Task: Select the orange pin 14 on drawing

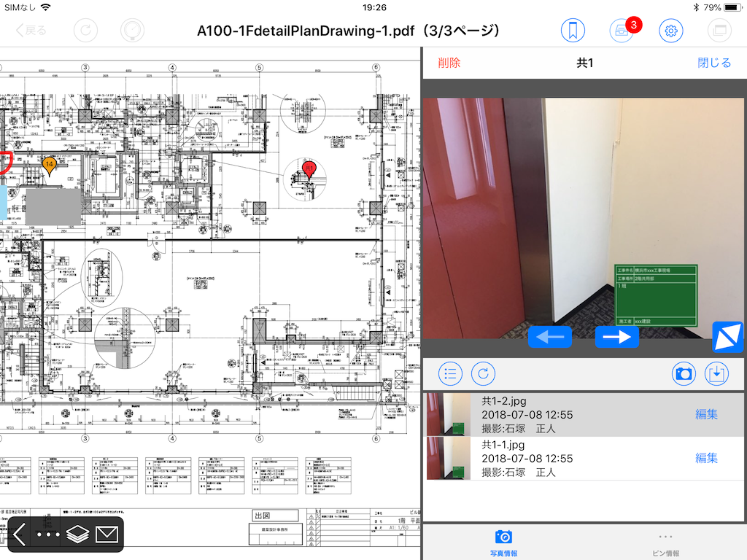Action: click(49, 165)
